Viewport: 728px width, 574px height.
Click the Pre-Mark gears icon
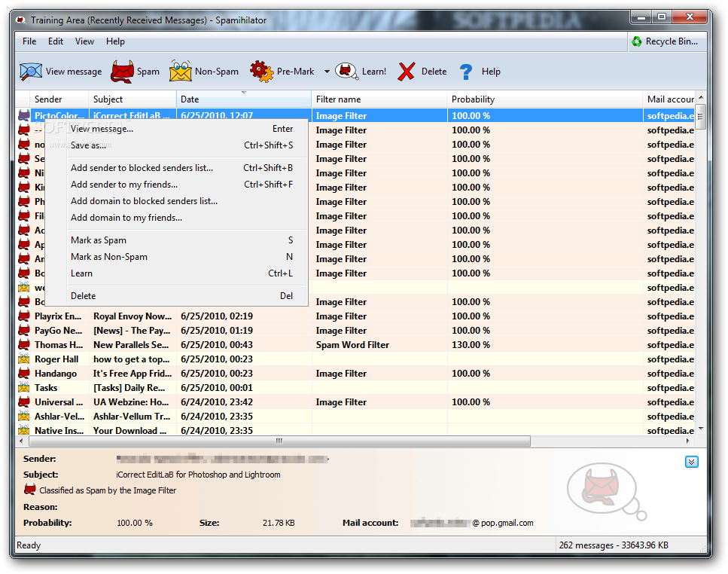(x=261, y=72)
